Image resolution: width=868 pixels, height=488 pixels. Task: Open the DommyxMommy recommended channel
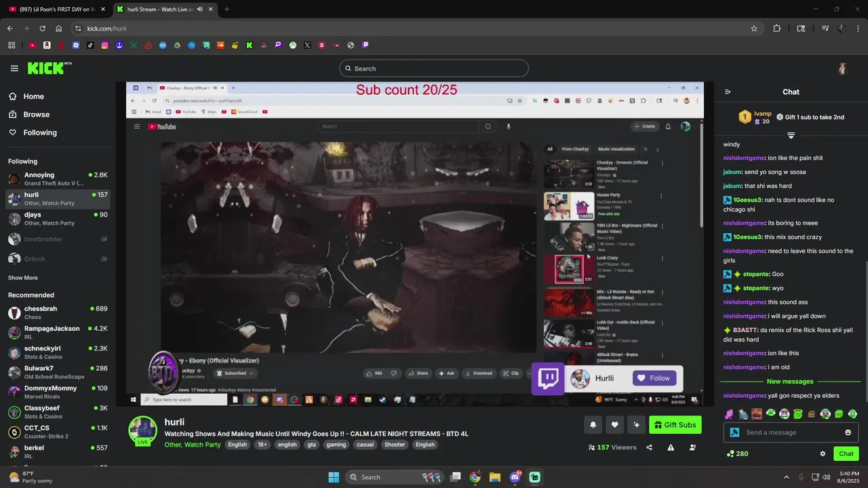[x=58, y=392]
